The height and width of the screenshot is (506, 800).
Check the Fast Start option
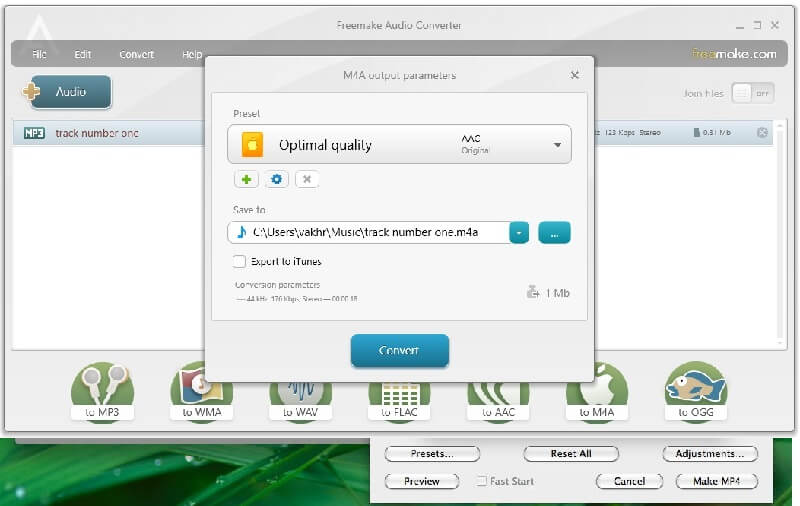[481, 481]
